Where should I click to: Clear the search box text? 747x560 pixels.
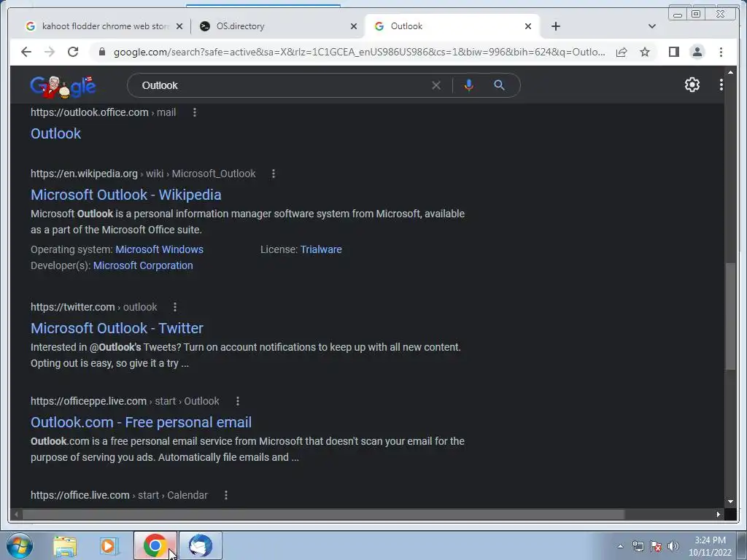[436, 85]
